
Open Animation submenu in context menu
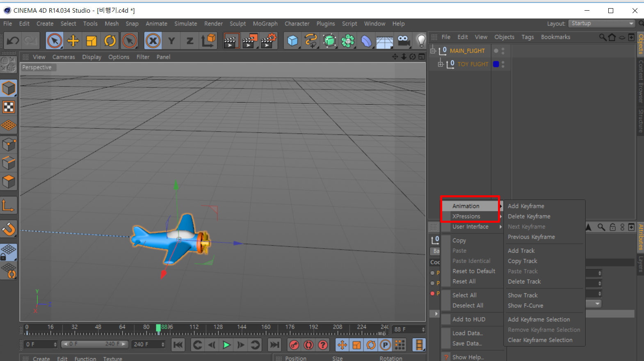coord(472,206)
